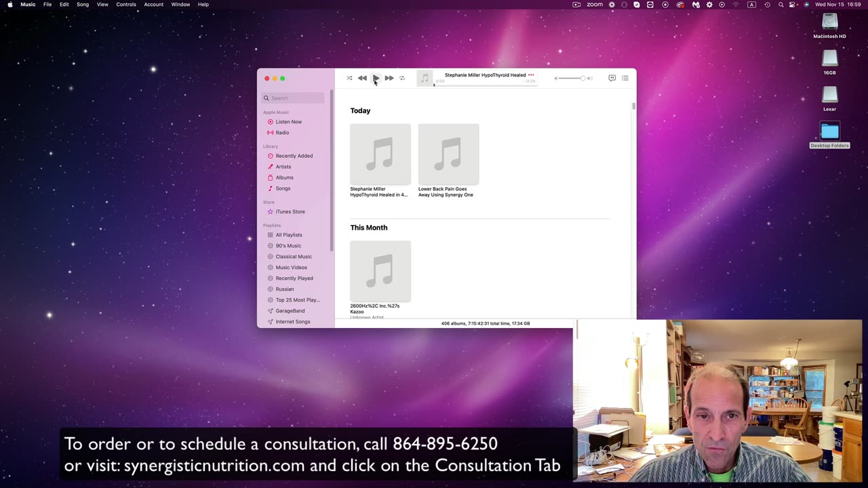Skip to next track
Image resolution: width=868 pixels, height=488 pixels.
point(389,78)
